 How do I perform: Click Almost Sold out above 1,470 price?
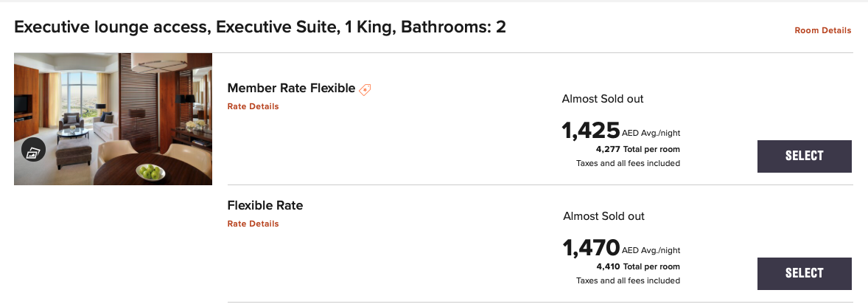603,216
